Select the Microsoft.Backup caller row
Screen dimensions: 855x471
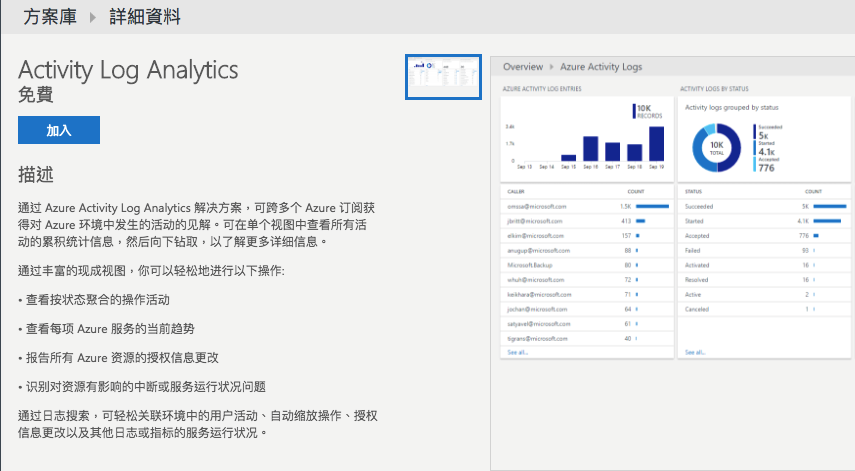coord(587,265)
